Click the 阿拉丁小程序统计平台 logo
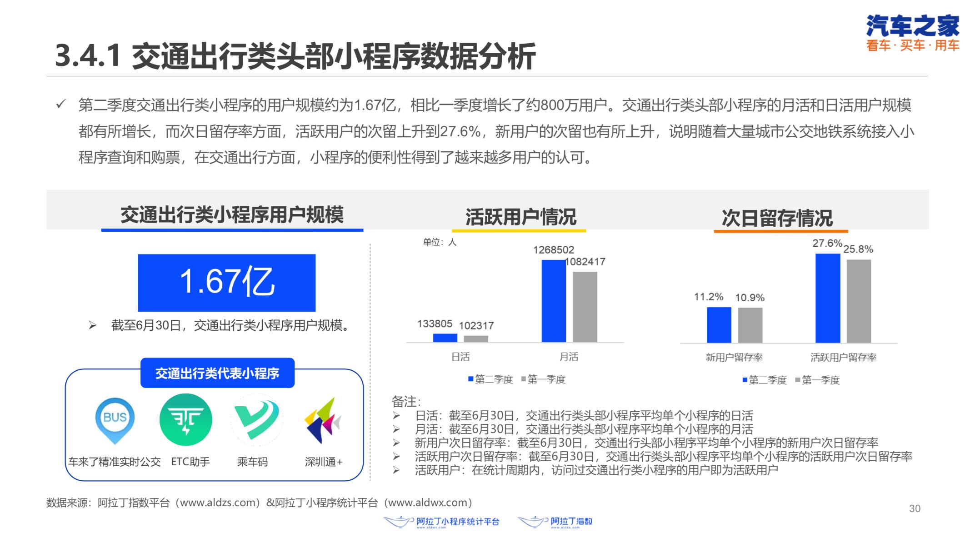The height and width of the screenshot is (548, 980). point(441,522)
